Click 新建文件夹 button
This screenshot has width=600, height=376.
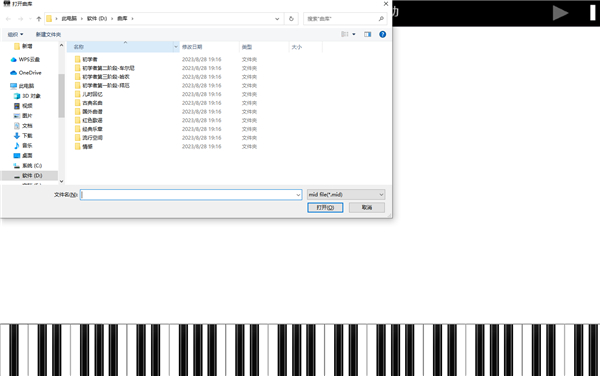click(x=48, y=34)
